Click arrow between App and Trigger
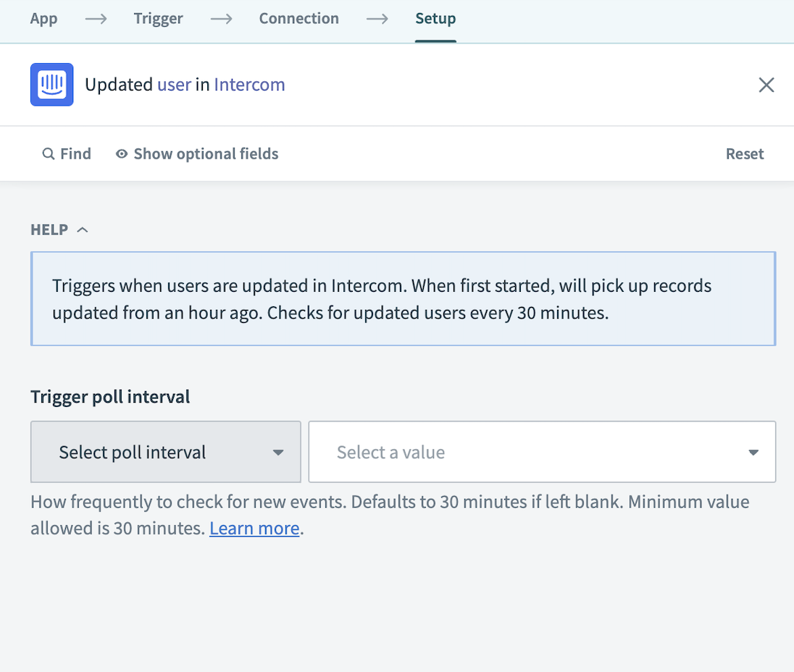The width and height of the screenshot is (794, 672). [x=96, y=19]
